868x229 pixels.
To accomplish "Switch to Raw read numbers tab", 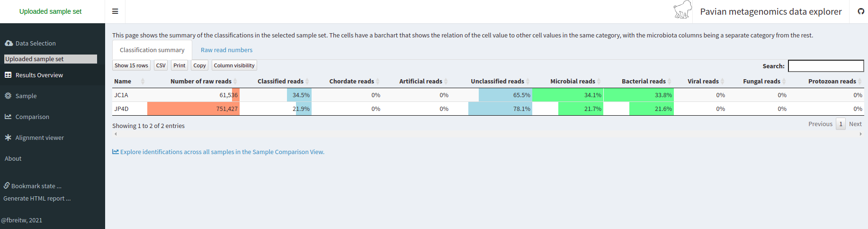I will coord(226,50).
